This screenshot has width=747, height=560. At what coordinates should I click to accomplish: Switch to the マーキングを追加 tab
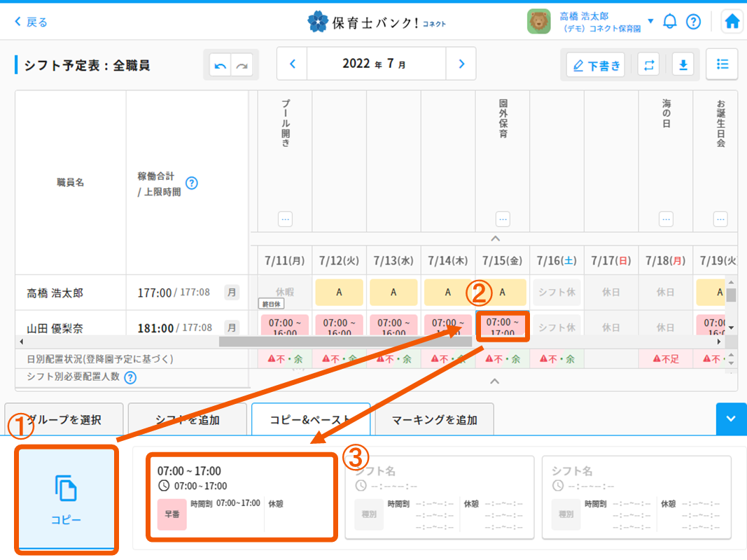[x=434, y=420]
